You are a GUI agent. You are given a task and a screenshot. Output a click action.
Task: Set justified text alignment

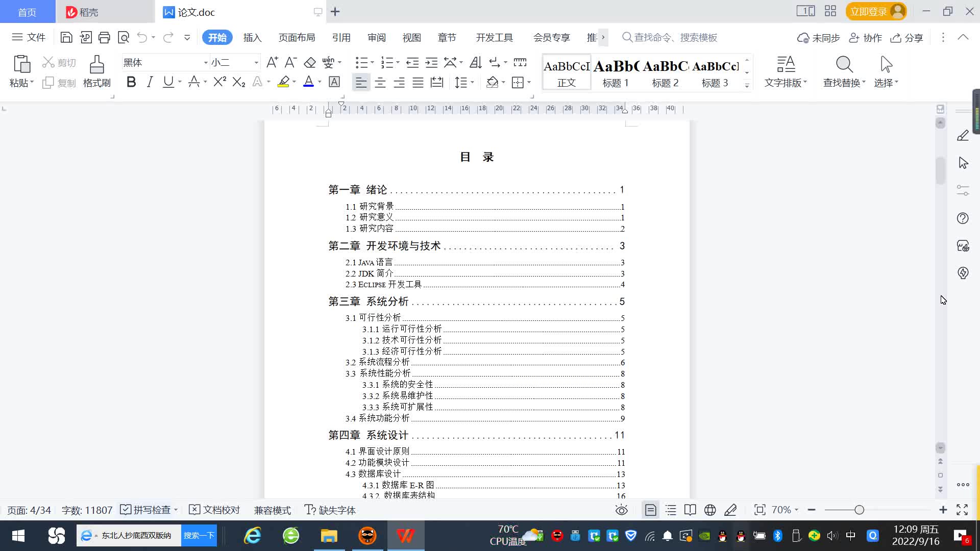418,82
